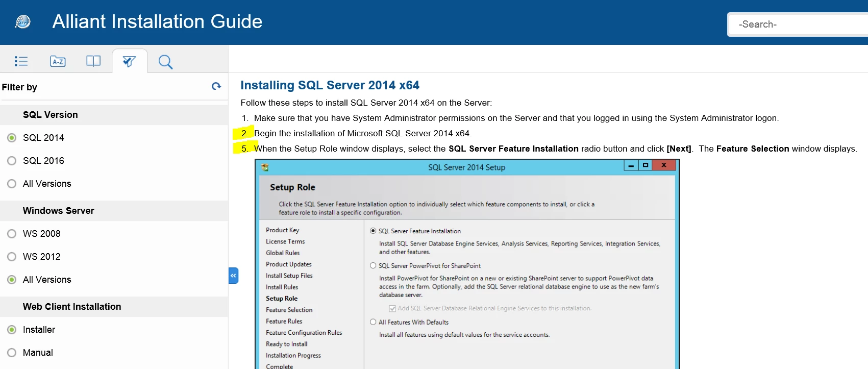
Task: Click into the -Search- input field
Action: pyautogui.click(x=799, y=24)
